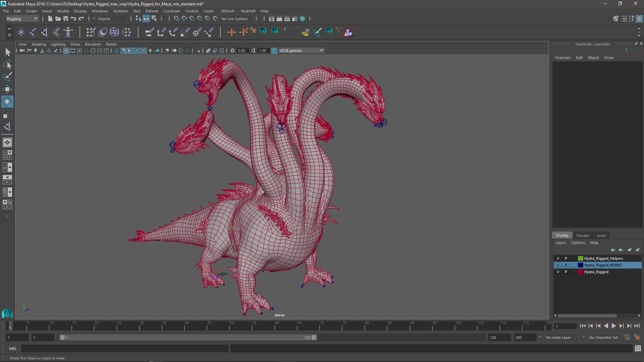Create new empty layer icon
Screen dimensions: 644x362
click(x=630, y=250)
